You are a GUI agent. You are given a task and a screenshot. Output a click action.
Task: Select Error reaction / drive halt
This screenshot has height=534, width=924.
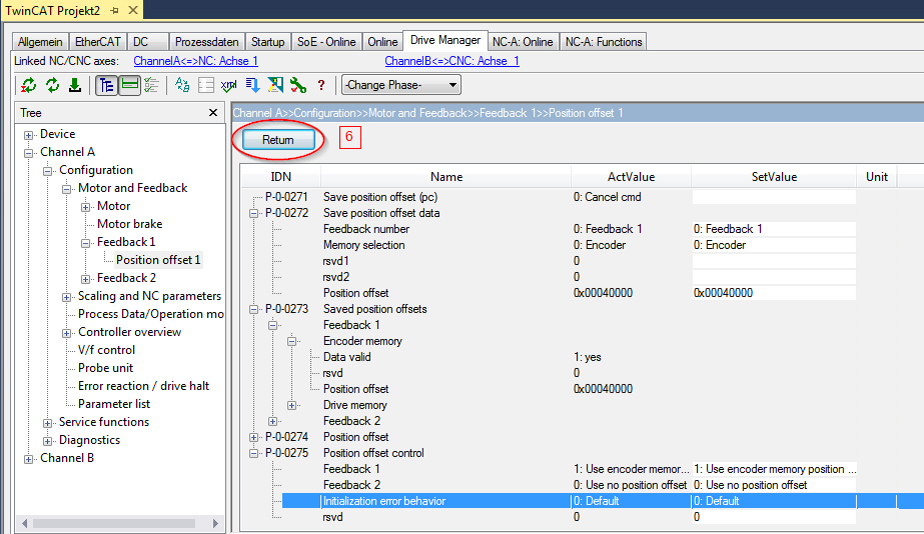[144, 386]
